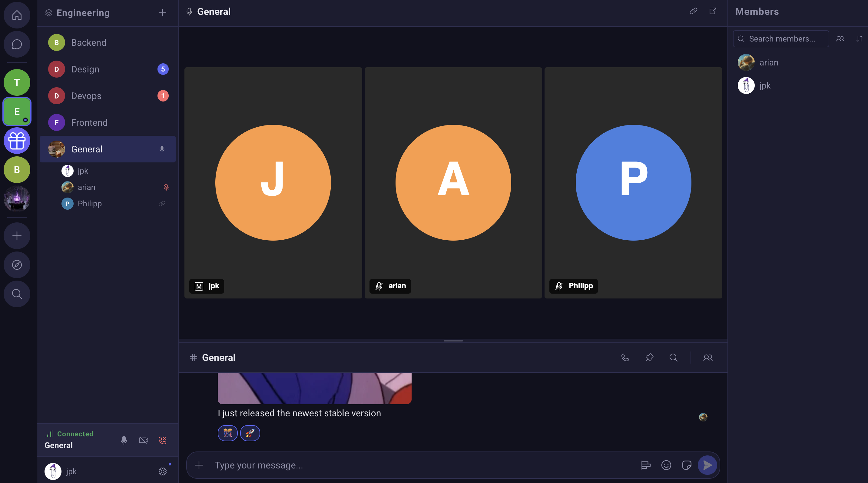This screenshot has height=483, width=868.
Task: Open the sticker picker
Action: click(x=686, y=465)
